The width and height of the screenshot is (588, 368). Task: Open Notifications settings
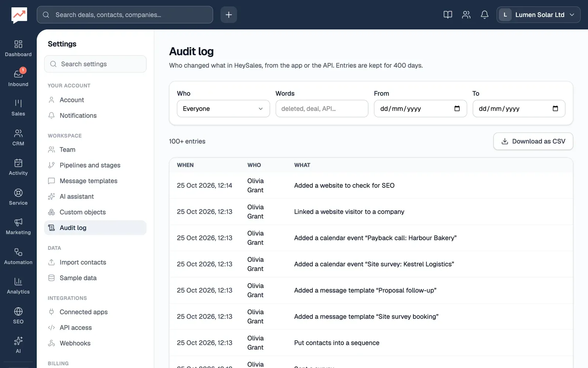click(x=95, y=116)
